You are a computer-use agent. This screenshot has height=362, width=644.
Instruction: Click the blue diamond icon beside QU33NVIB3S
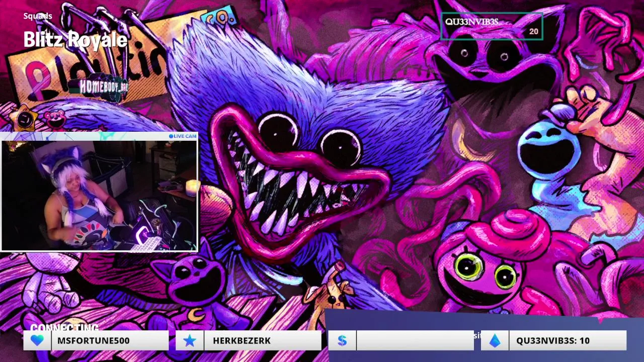[x=495, y=340]
